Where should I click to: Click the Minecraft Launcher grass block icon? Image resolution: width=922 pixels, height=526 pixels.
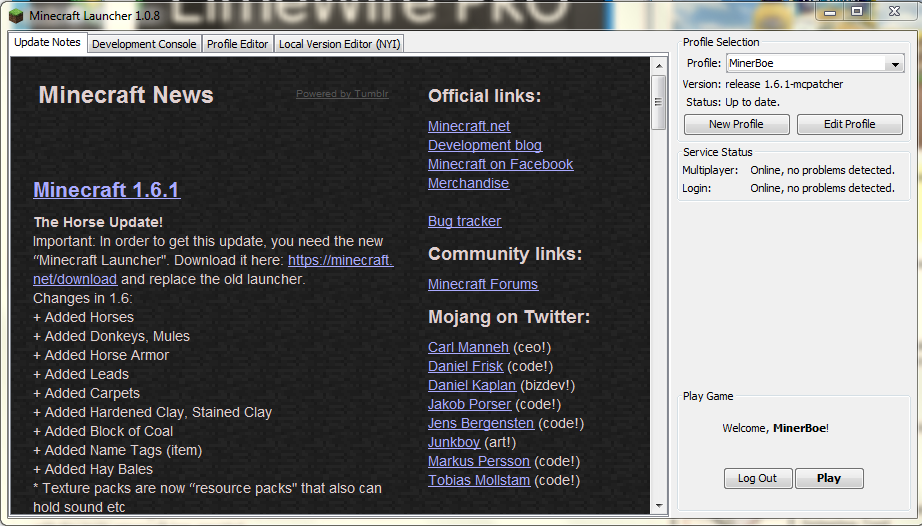[x=16, y=16]
